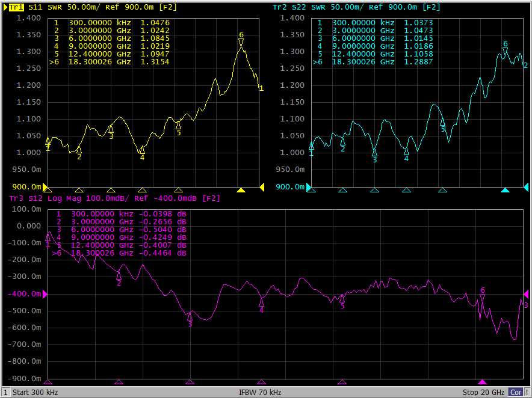Click marker 6 on the magenta S12 trace
The image size is (532, 398).
[x=482, y=298]
